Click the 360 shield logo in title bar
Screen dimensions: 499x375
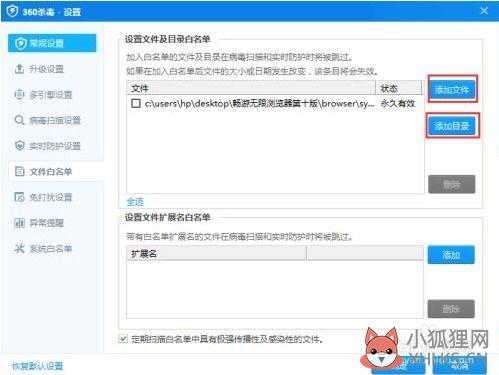12,11
